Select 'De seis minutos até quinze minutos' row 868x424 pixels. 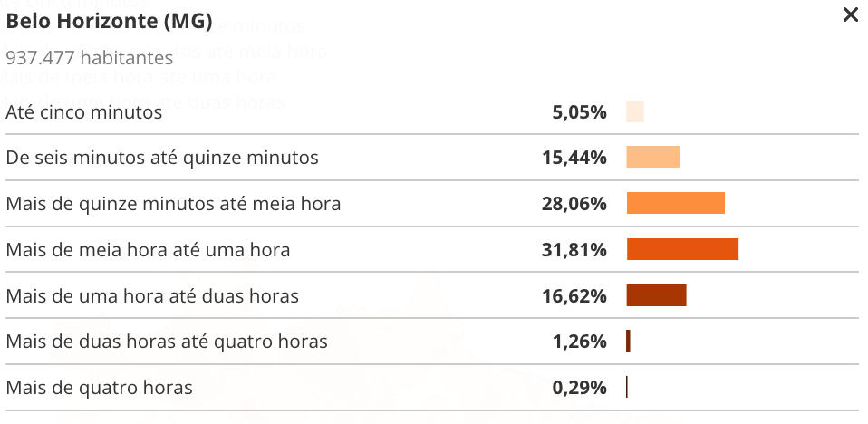click(x=162, y=158)
